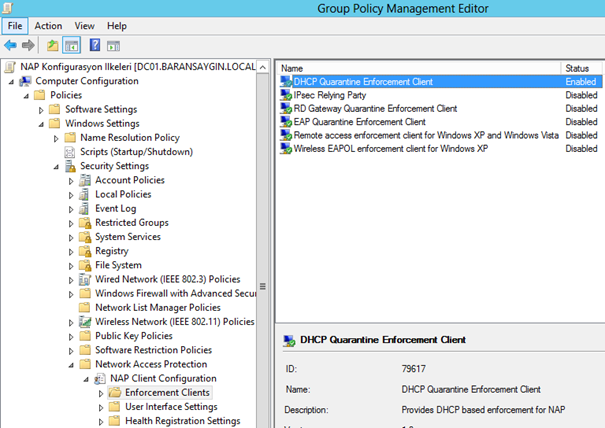
Task: Click the Registry folder icon
Action: click(x=85, y=251)
